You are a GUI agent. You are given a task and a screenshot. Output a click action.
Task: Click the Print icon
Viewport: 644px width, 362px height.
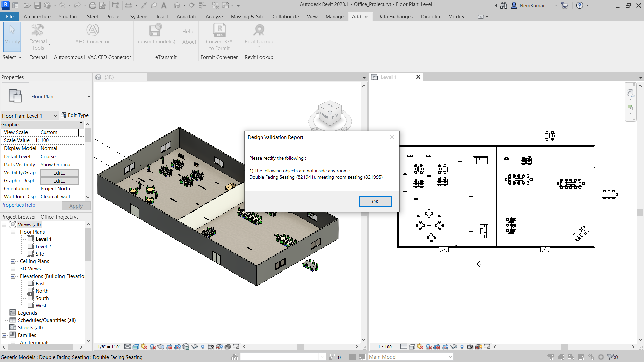coord(93,5)
